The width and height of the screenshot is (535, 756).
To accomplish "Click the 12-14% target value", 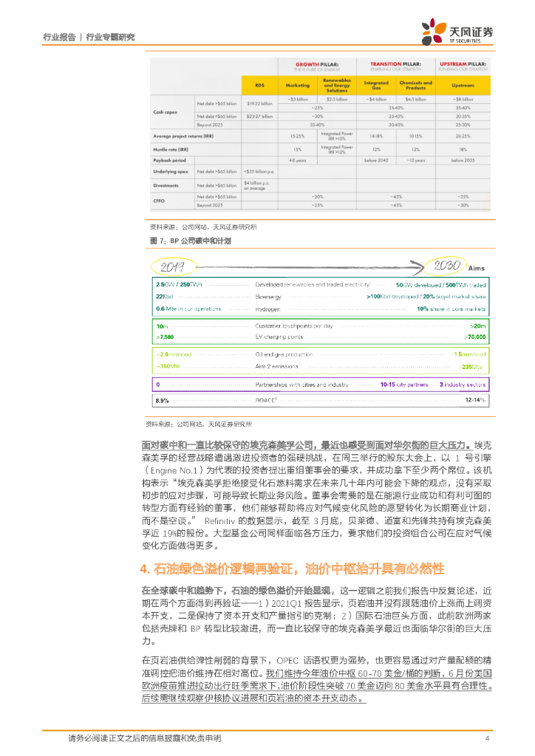I will 475,400.
